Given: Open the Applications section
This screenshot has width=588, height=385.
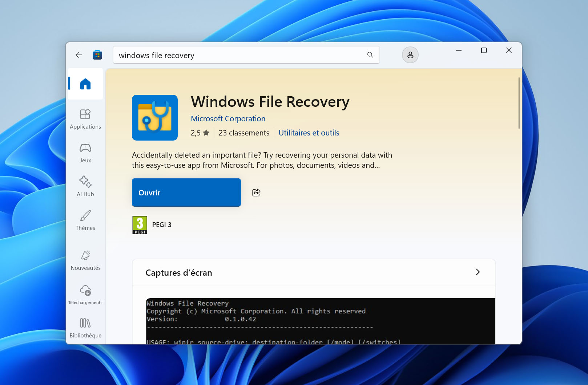Looking at the screenshot, I should [85, 119].
